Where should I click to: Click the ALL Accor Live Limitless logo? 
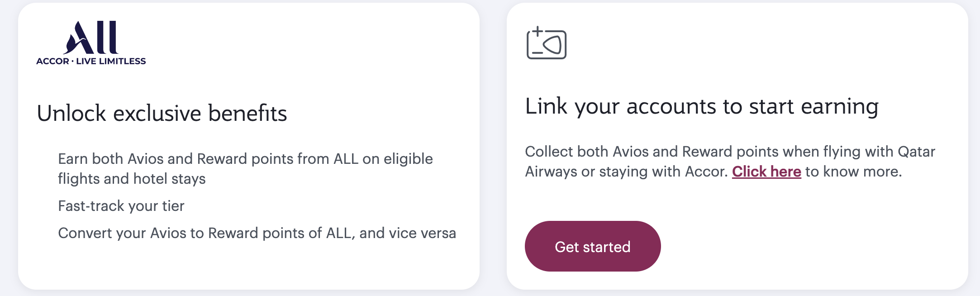(91, 43)
